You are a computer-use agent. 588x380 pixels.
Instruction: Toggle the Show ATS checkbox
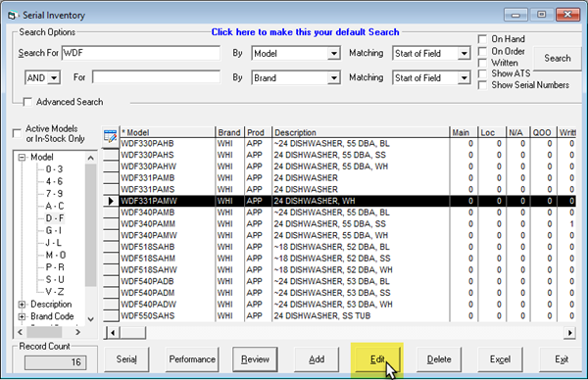coord(482,73)
